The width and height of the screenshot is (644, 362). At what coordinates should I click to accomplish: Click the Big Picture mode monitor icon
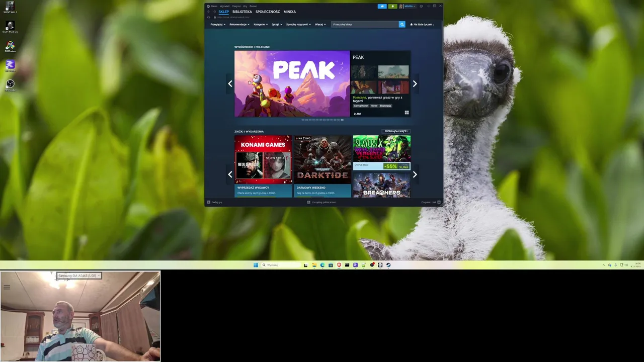click(x=421, y=6)
